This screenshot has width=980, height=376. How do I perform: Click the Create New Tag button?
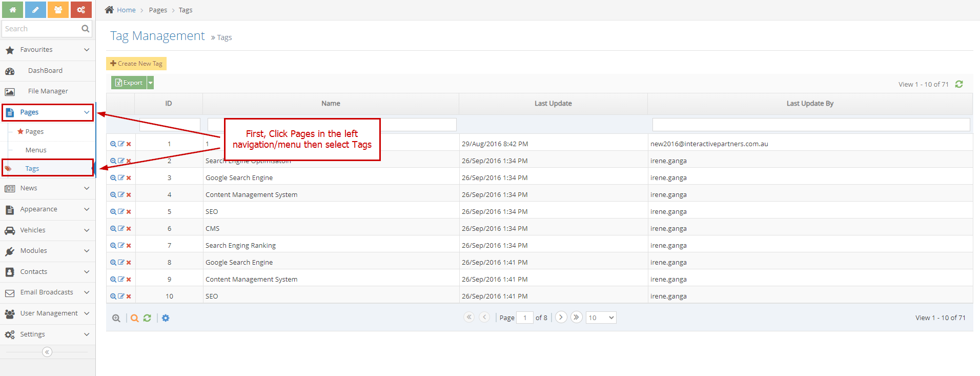pyautogui.click(x=136, y=64)
